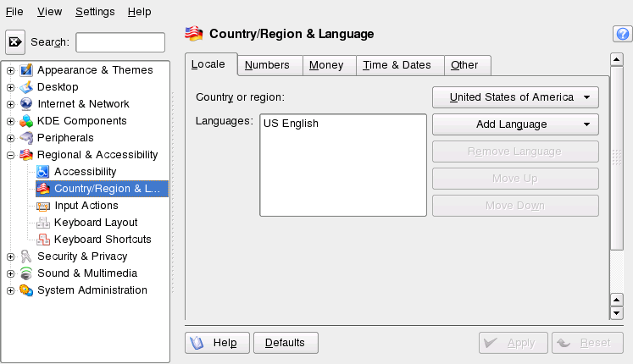
Task: Open Accessibility settings in the sidebar
Action: (85, 172)
